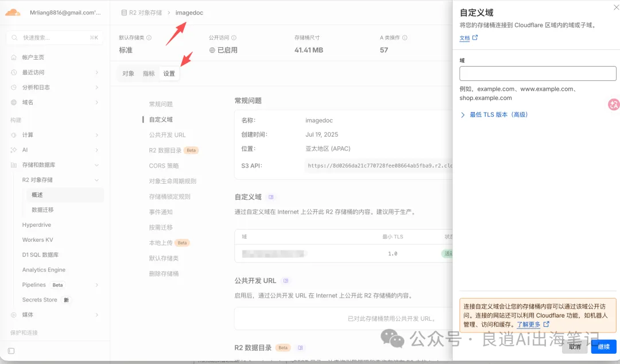Click the analytics icon beside 分析和日志

[x=14, y=87]
